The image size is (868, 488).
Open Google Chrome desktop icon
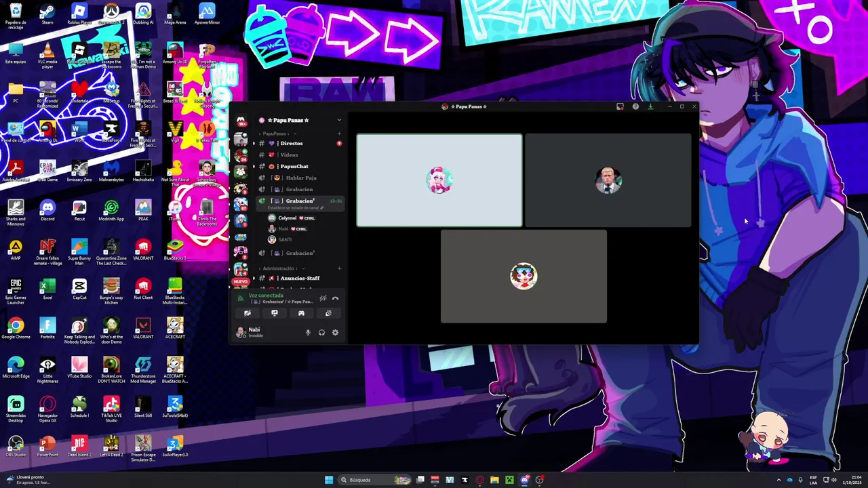coord(16,329)
